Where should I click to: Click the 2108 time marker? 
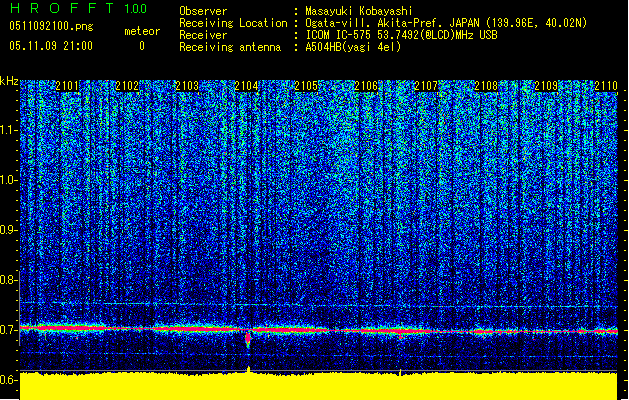tap(486, 86)
